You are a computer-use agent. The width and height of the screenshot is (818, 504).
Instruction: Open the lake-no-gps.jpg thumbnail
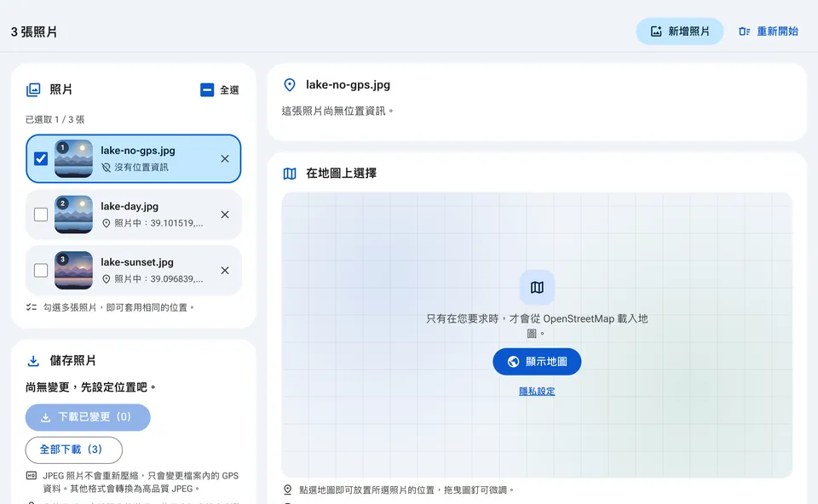73,158
